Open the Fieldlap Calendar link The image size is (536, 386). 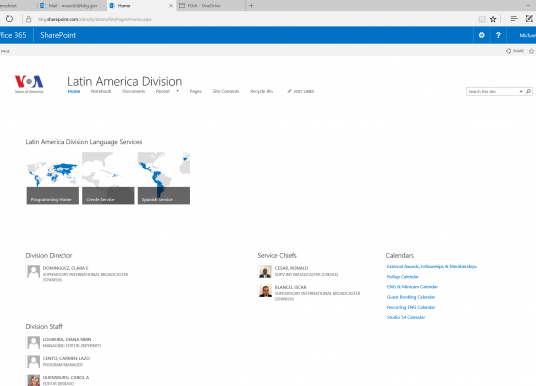403,277
